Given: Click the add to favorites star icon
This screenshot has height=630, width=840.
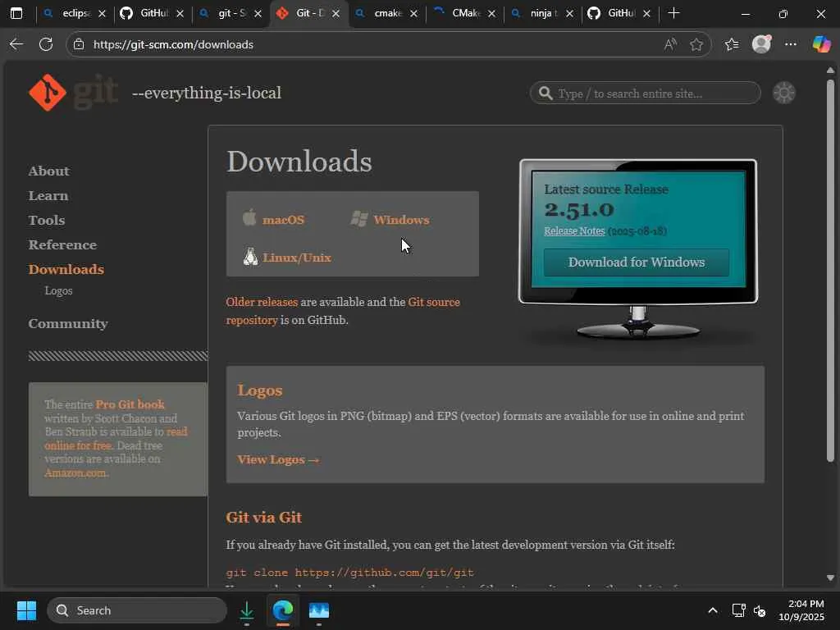Looking at the screenshot, I should [x=696, y=44].
